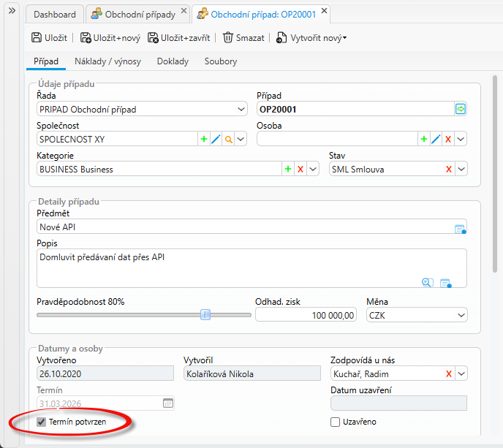The height and width of the screenshot is (448, 503).
Task: Click the zoom icon in Popis text area
Action: (x=427, y=283)
